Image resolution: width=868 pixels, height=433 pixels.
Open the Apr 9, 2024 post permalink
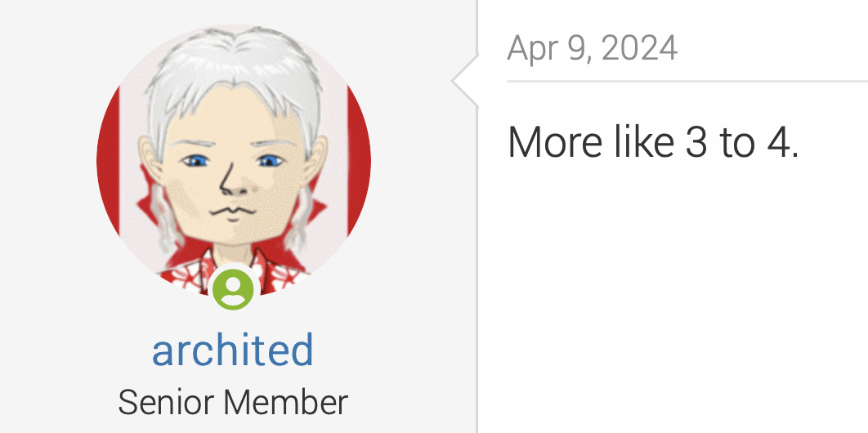tap(592, 48)
